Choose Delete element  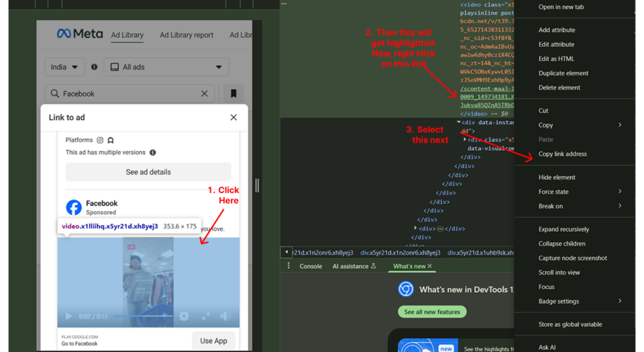tap(559, 87)
